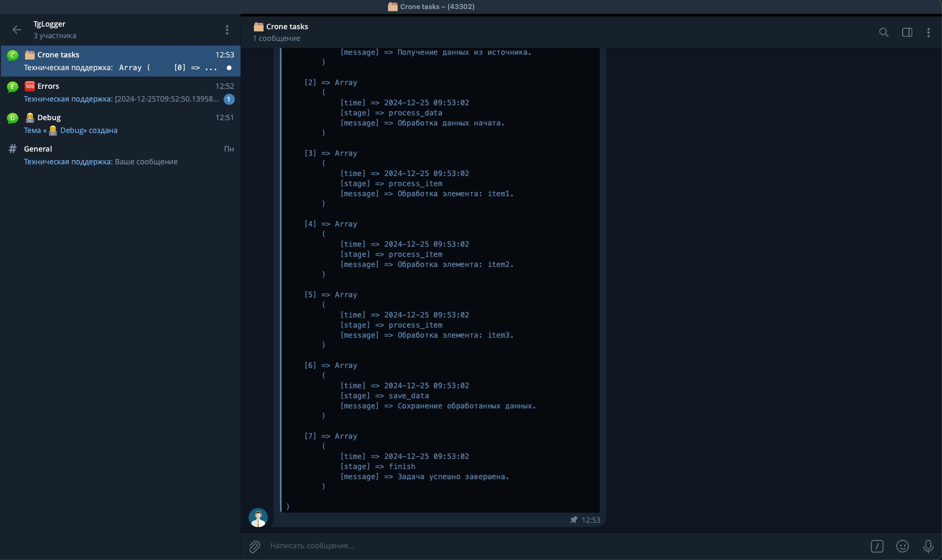The height and width of the screenshot is (560, 942).
Task: Open the Errors topic
Action: pos(121,92)
